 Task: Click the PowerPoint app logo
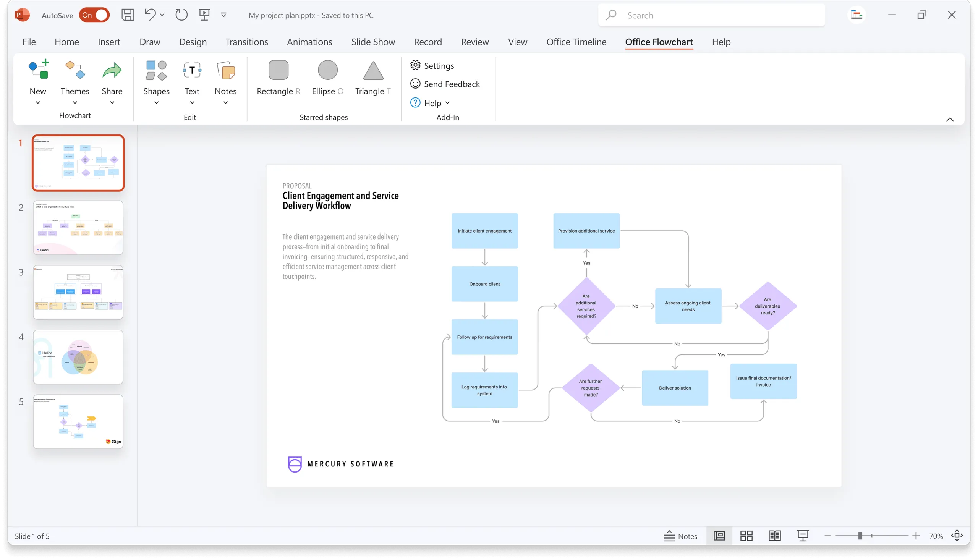[x=22, y=15]
